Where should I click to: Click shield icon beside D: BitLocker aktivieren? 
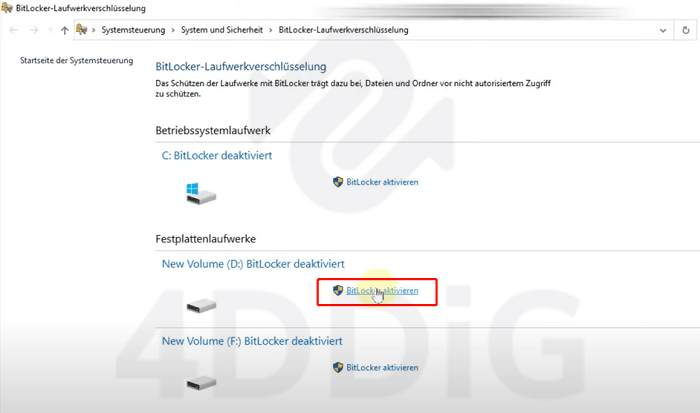click(338, 290)
